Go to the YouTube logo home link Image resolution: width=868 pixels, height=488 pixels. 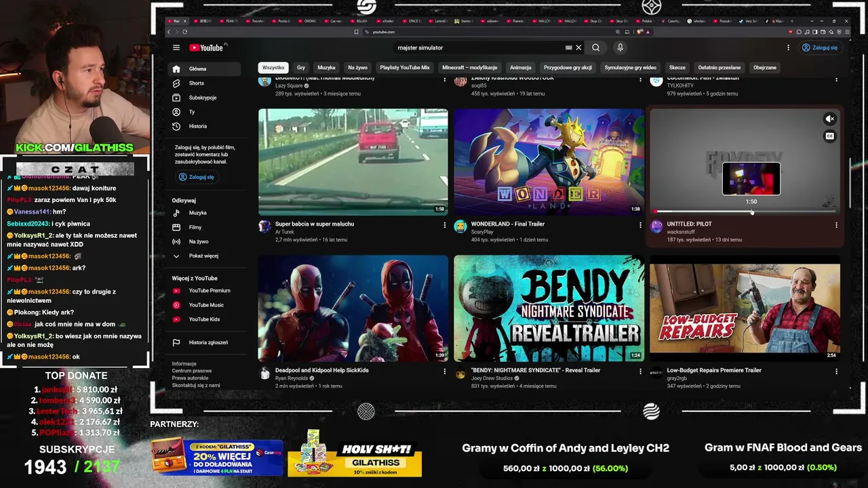click(206, 47)
